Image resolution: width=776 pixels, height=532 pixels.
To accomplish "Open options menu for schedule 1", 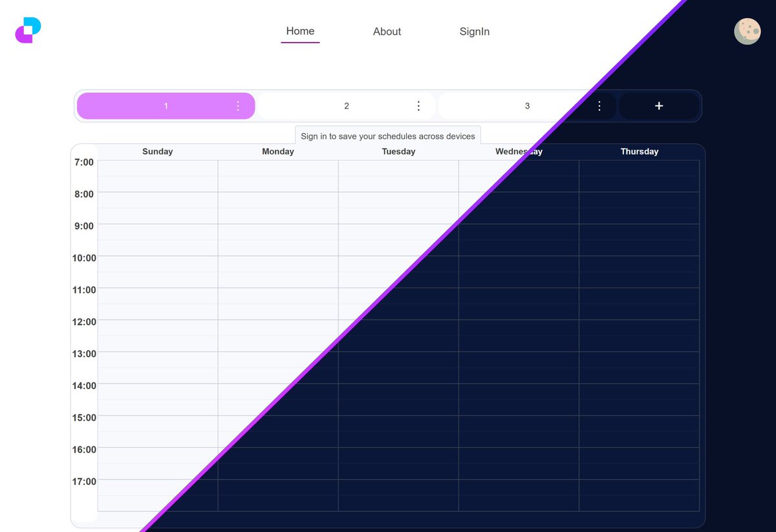I will pos(238,106).
